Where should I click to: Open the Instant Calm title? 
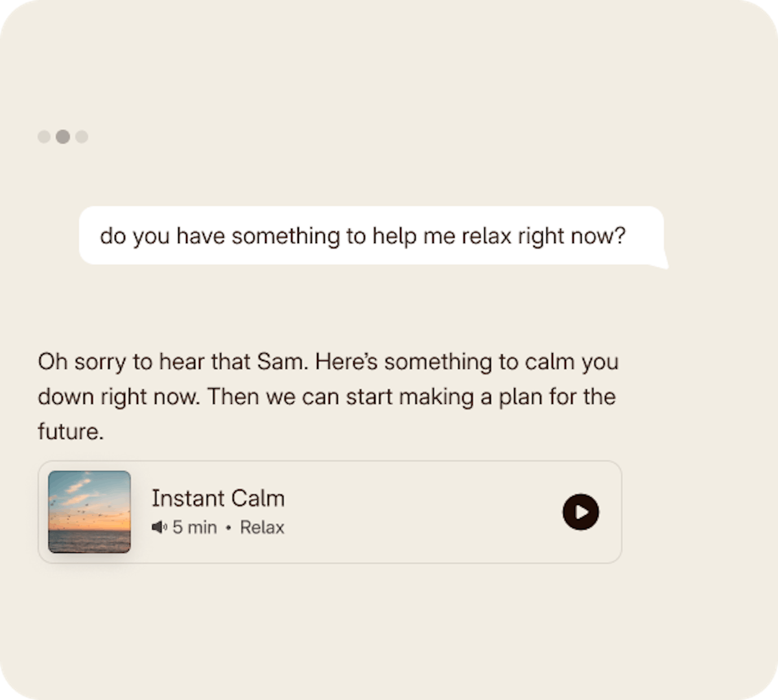click(218, 498)
